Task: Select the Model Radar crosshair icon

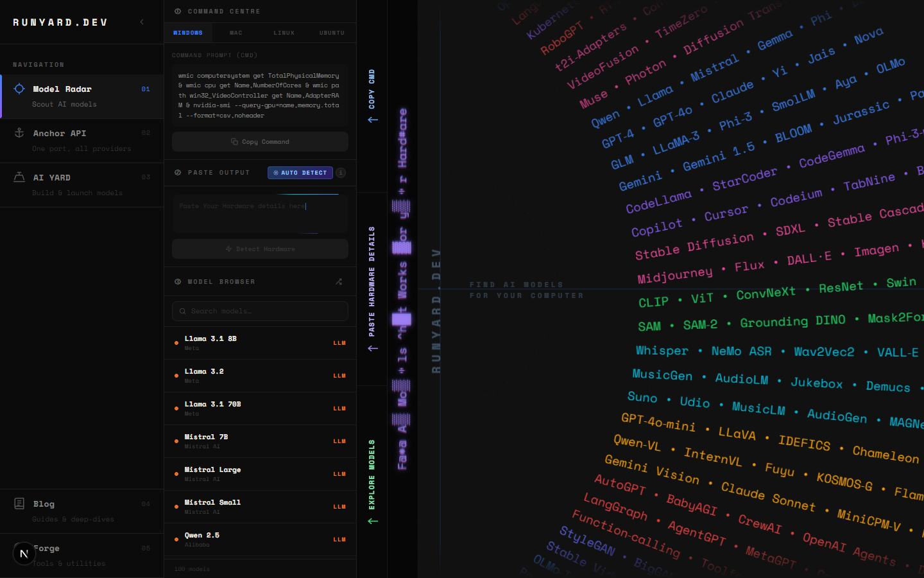Action: [x=20, y=89]
